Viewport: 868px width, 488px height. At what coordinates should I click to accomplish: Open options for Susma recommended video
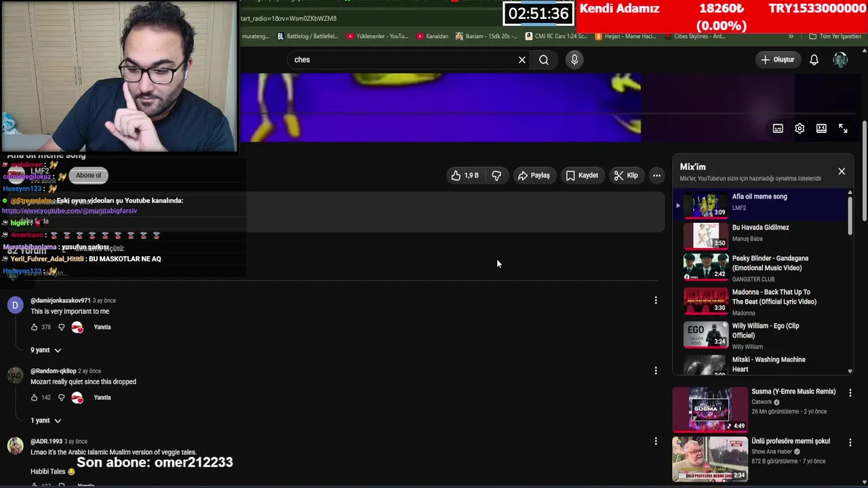pyautogui.click(x=850, y=392)
